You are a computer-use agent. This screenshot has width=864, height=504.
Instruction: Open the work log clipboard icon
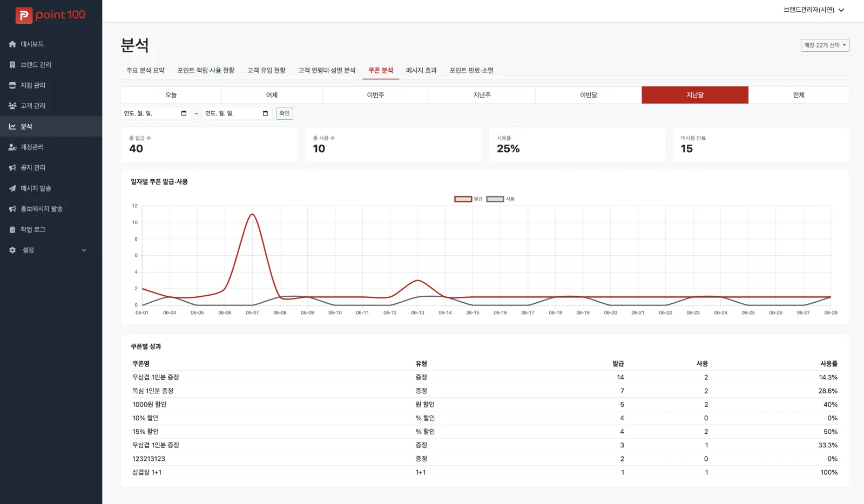[x=12, y=230]
